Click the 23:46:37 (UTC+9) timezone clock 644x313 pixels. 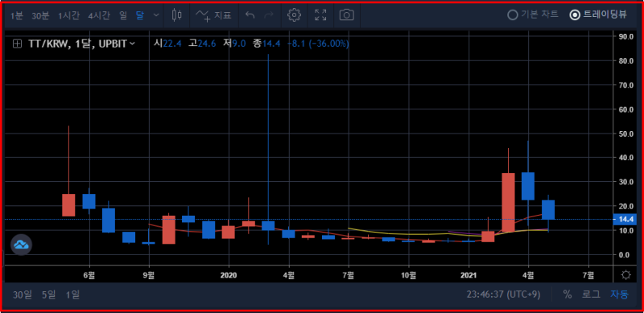[503, 294]
